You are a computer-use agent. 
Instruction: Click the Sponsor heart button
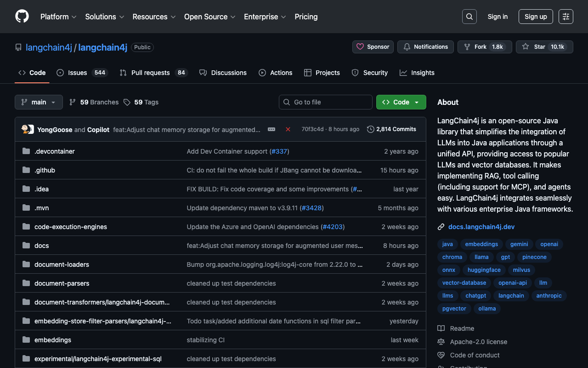tap(373, 47)
